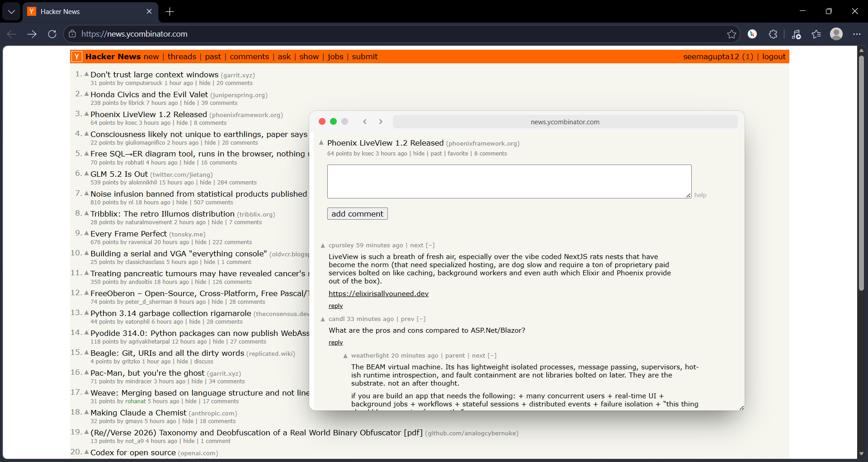Upvote 'Codex for open source' story
This screenshot has width=868, height=462.
point(86,452)
